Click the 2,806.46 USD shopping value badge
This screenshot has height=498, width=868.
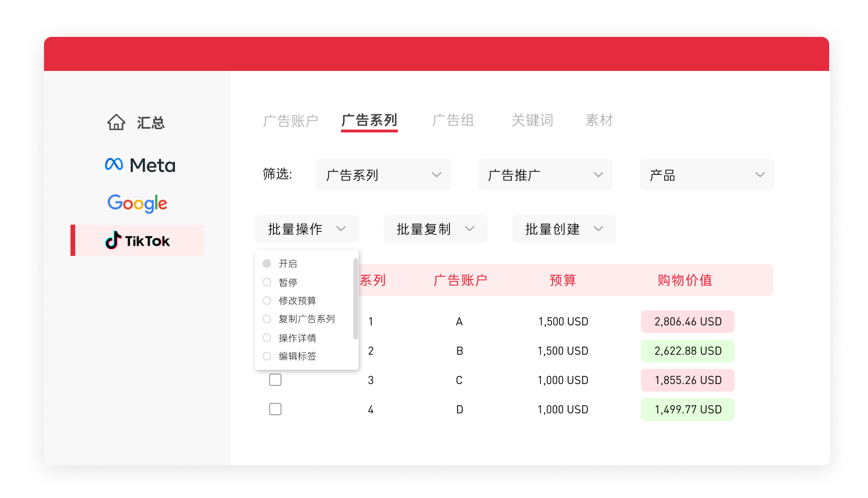pos(687,321)
